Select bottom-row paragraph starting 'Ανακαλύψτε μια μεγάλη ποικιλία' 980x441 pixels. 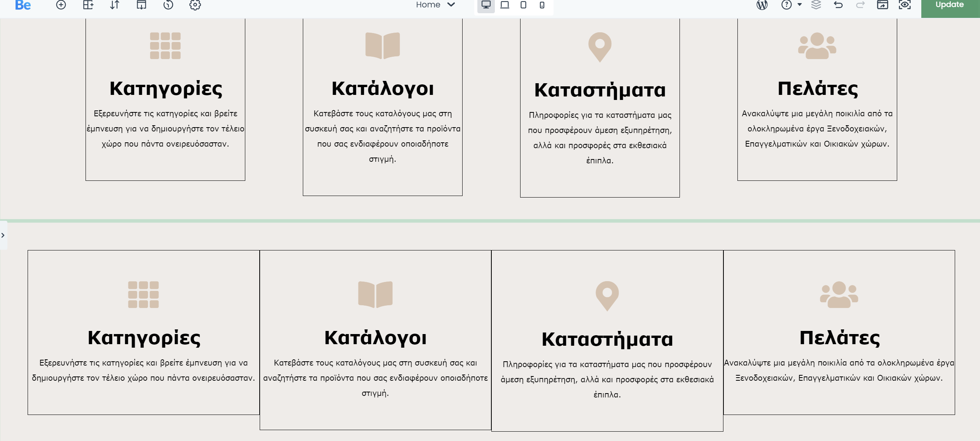click(x=839, y=370)
